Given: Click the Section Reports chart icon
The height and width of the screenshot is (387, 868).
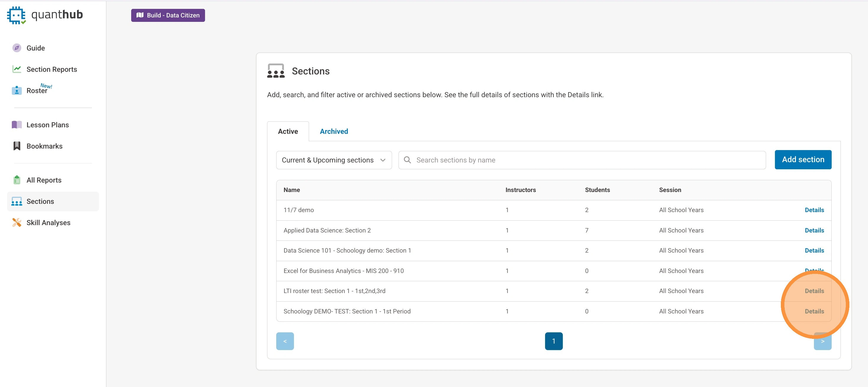Looking at the screenshot, I should tap(17, 69).
